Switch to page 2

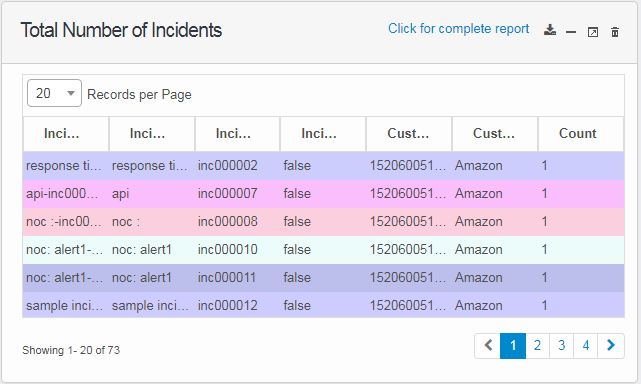click(537, 346)
